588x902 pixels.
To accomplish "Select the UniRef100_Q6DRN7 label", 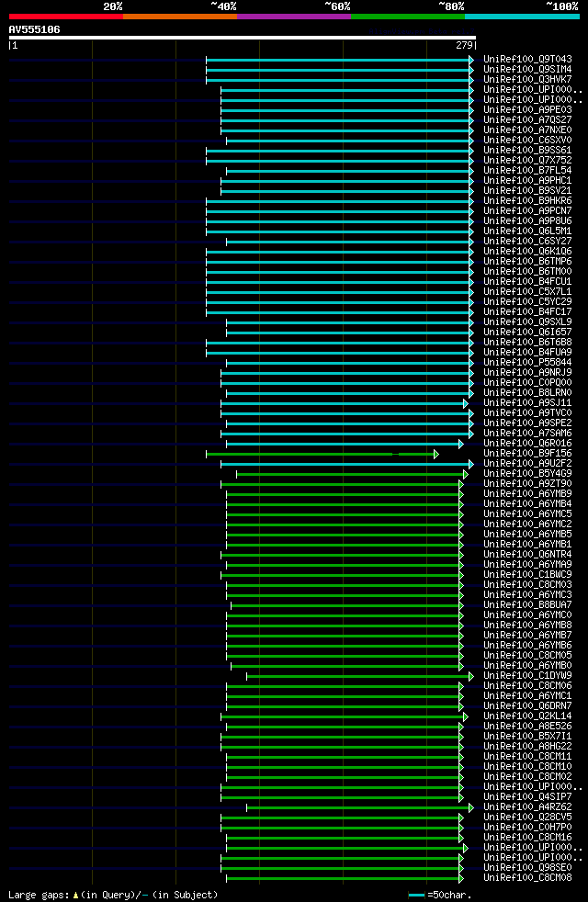I will tap(527, 706).
